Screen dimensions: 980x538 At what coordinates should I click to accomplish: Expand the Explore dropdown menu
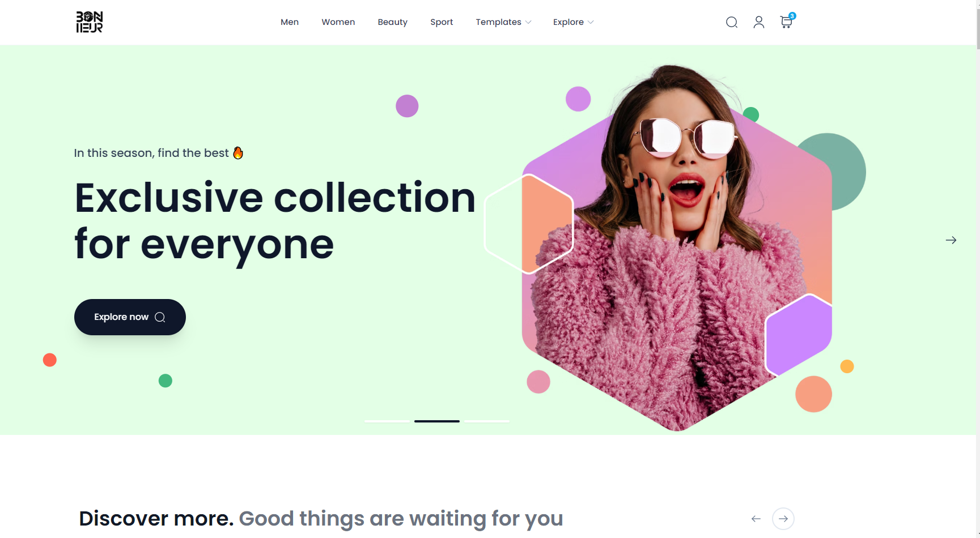tap(573, 22)
